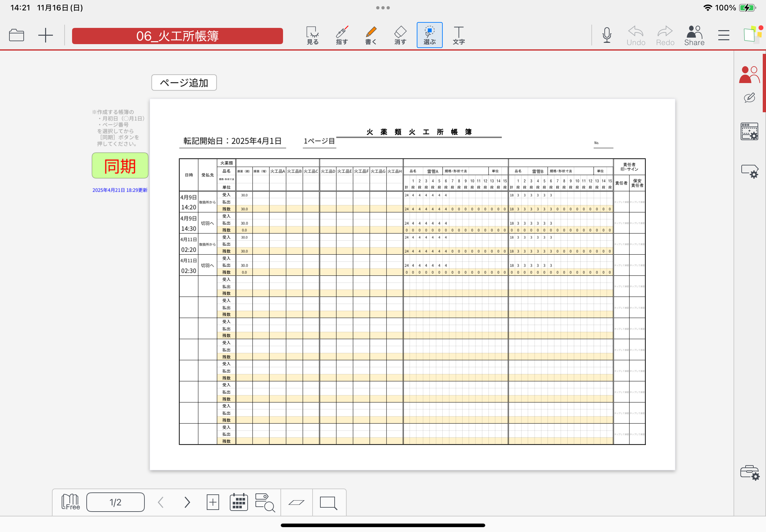Screen dimensions: 766x532
Task: Select the 見る (view) mode tool
Action: click(x=312, y=35)
